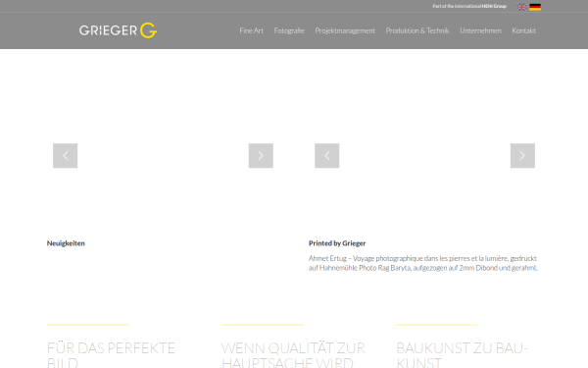Open the Unternehmen menu
Image resolution: width=588 pixels, height=368 pixels.
480,30
